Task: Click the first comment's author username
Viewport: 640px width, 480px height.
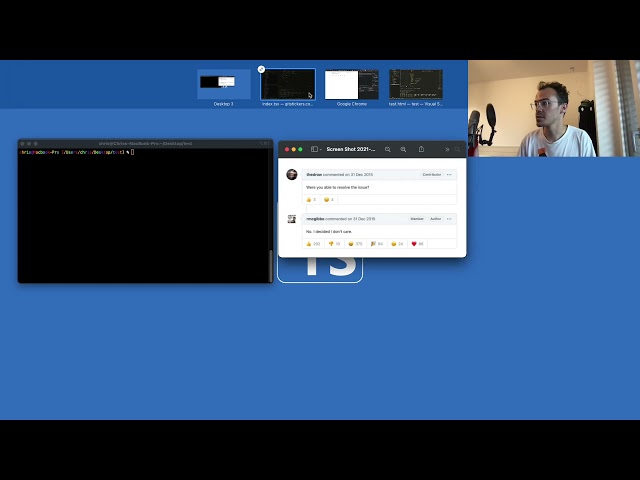Action: coord(314,175)
